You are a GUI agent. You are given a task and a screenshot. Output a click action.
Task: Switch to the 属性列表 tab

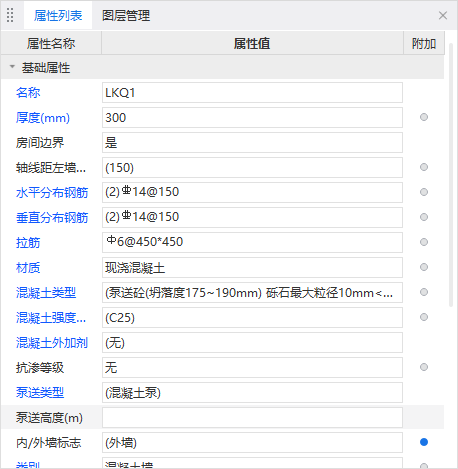pos(58,15)
